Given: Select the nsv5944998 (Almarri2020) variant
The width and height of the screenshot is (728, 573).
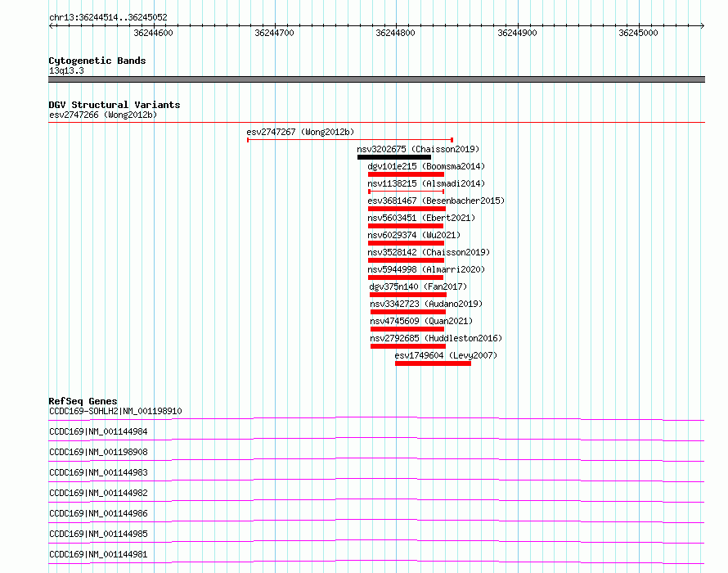Looking at the screenshot, I should [x=425, y=269].
